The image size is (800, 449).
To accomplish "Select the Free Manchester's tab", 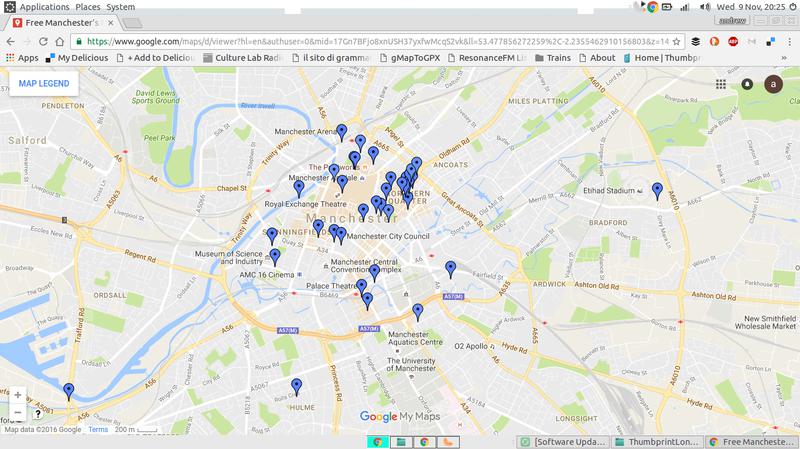I will (64, 23).
